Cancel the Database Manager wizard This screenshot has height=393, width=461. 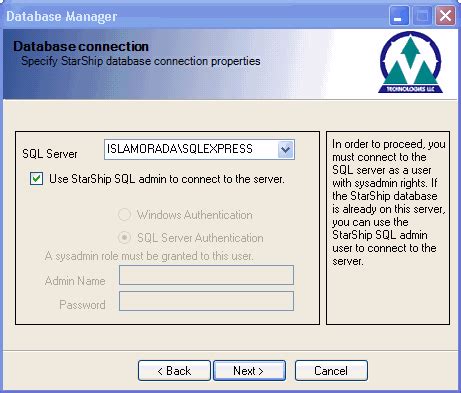pyautogui.click(x=331, y=371)
